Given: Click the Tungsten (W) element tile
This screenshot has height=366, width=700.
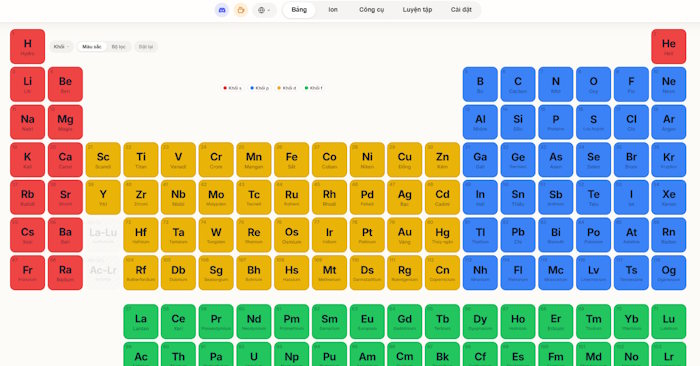Looking at the screenshot, I should [x=216, y=235].
